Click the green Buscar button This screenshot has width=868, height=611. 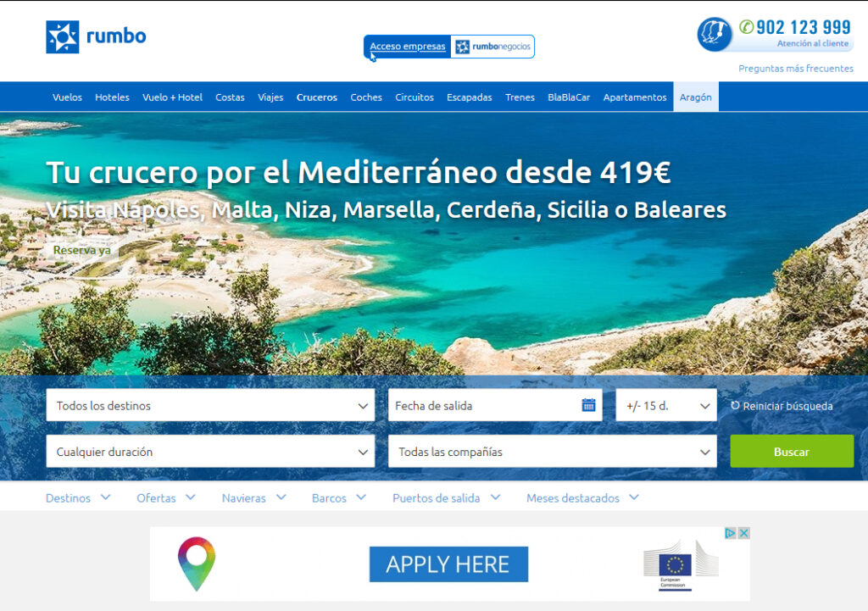tap(792, 451)
